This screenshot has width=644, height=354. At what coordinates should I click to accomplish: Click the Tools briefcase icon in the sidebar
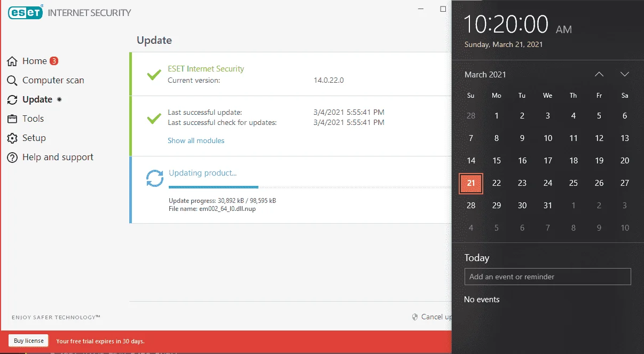(12, 119)
